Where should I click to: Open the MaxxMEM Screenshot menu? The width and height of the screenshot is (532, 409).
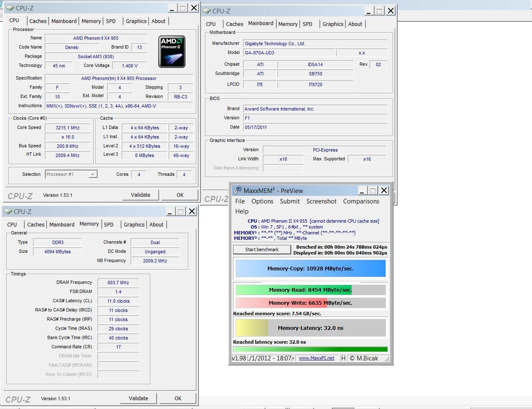tap(321, 201)
